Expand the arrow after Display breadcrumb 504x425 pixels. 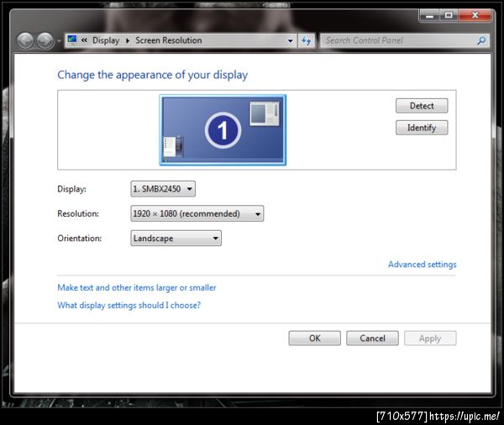[x=128, y=40]
